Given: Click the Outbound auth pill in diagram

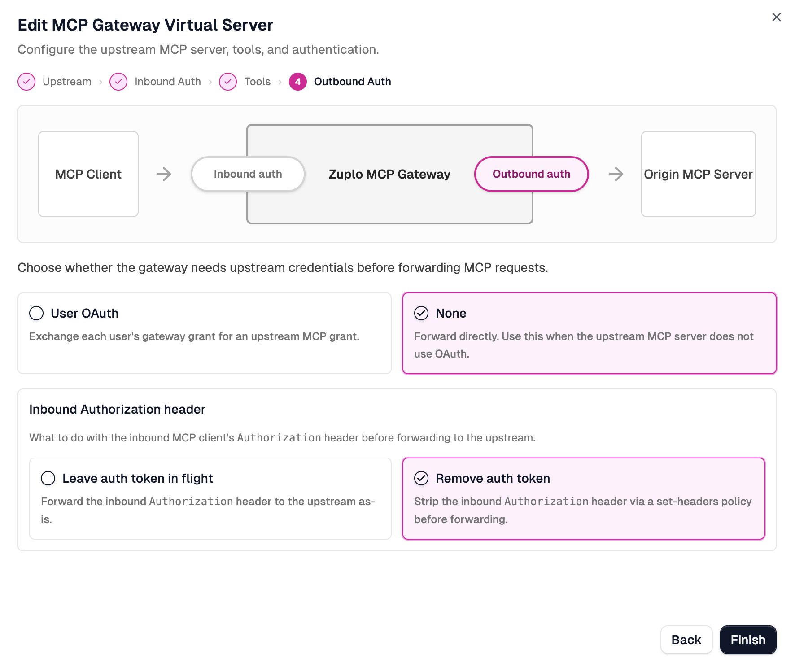Looking at the screenshot, I should (x=532, y=174).
